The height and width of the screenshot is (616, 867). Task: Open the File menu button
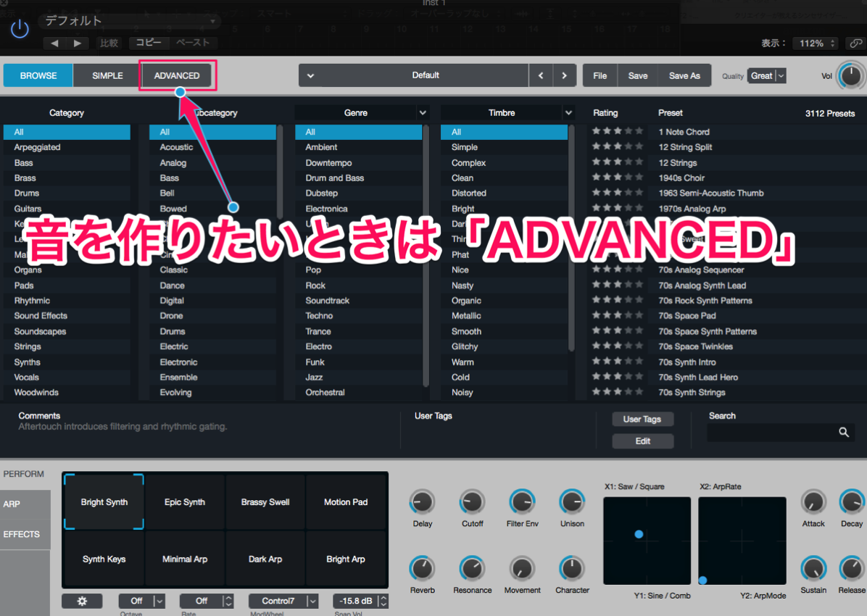600,76
